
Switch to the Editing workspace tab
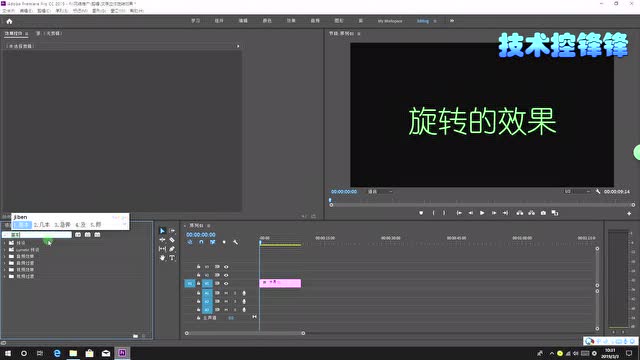click(x=423, y=21)
